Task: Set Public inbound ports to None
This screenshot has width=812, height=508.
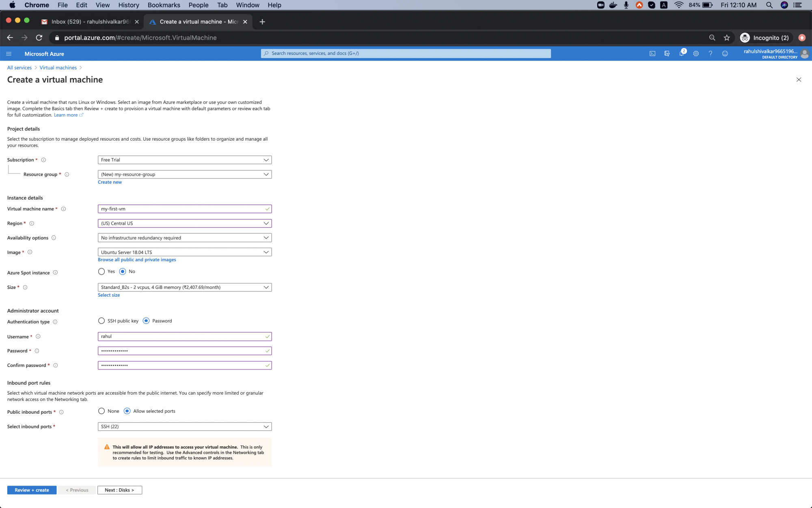Action: (101, 411)
